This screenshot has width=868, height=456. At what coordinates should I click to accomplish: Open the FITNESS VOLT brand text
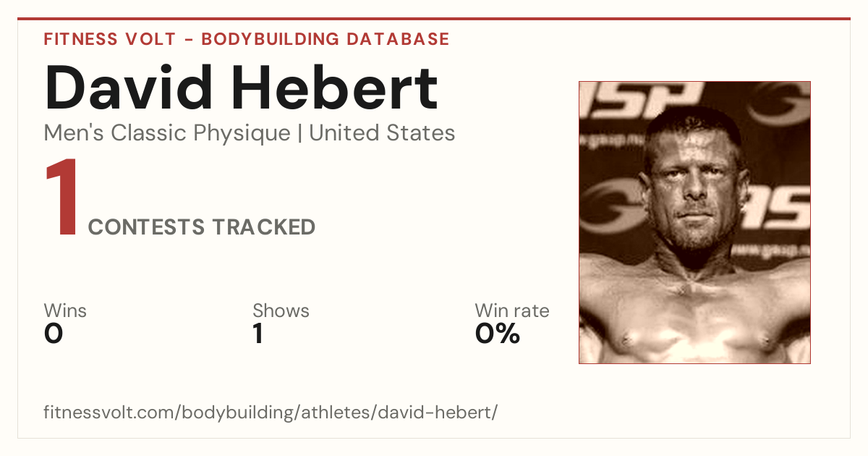(x=109, y=39)
